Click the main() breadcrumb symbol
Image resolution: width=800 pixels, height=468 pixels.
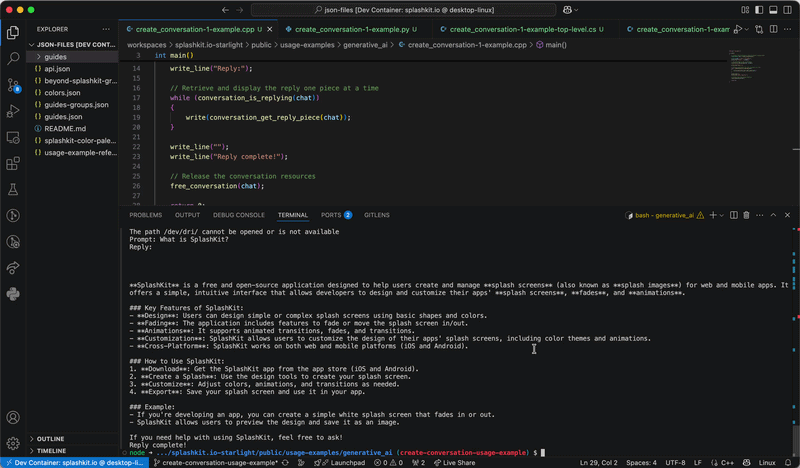pyautogui.click(x=552, y=45)
